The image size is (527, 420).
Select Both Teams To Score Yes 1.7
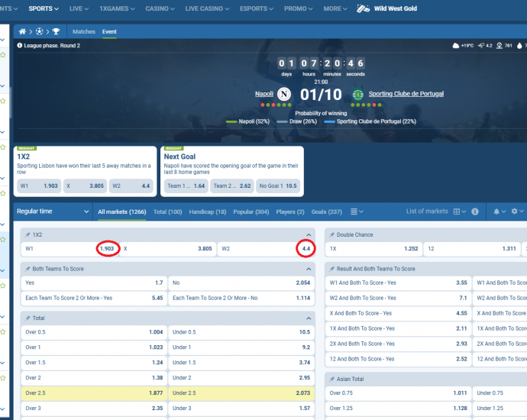pos(94,283)
